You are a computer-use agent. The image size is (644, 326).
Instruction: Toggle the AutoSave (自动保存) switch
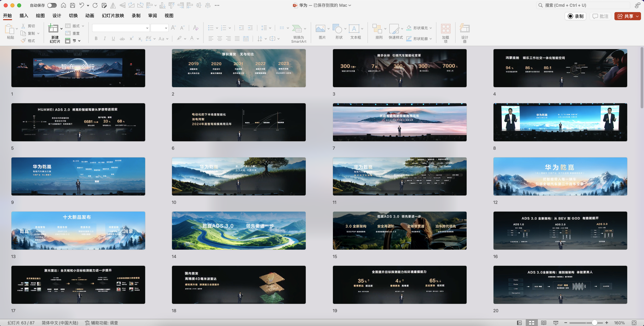click(52, 5)
